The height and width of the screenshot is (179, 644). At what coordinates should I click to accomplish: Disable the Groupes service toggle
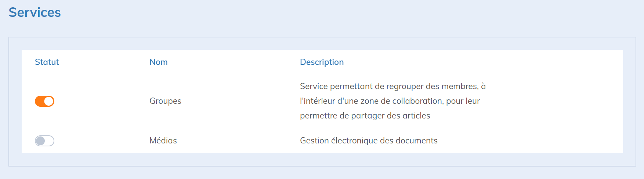point(44,101)
